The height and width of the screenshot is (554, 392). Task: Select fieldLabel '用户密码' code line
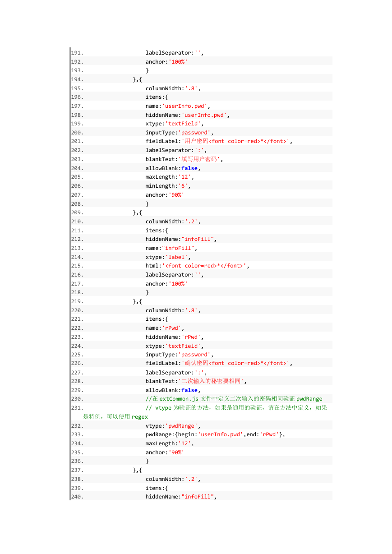219,141
